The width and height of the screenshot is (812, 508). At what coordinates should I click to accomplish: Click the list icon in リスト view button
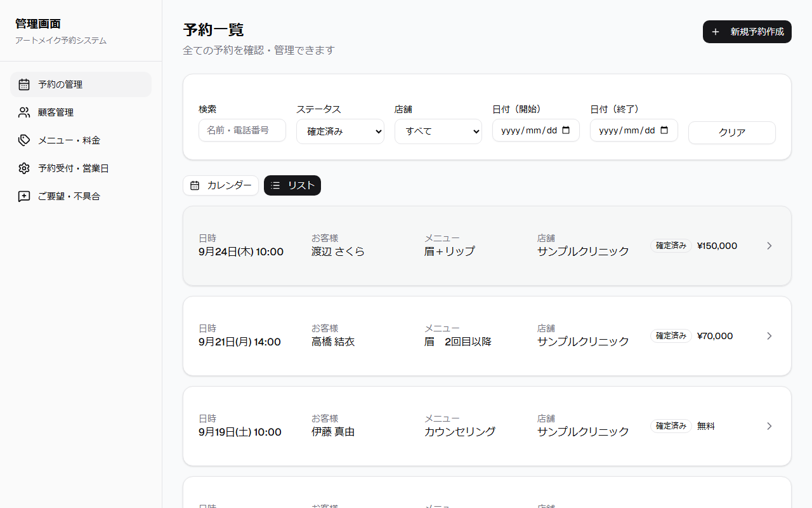(275, 185)
